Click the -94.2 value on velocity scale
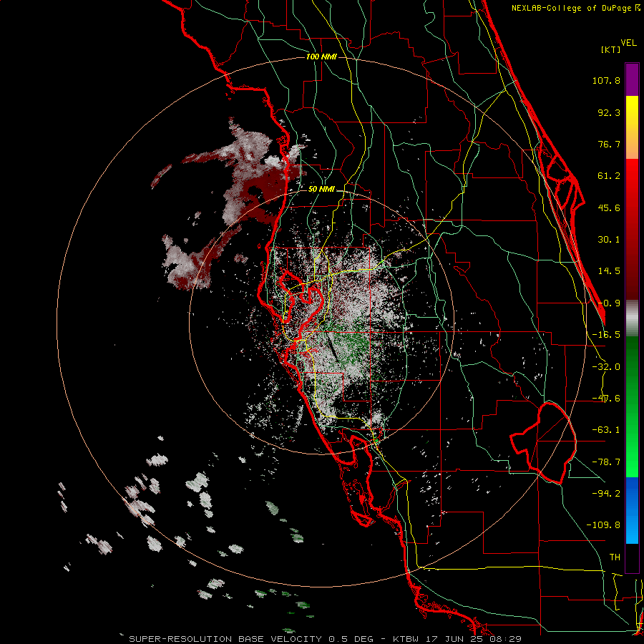This screenshot has height=644, width=644. point(606,494)
